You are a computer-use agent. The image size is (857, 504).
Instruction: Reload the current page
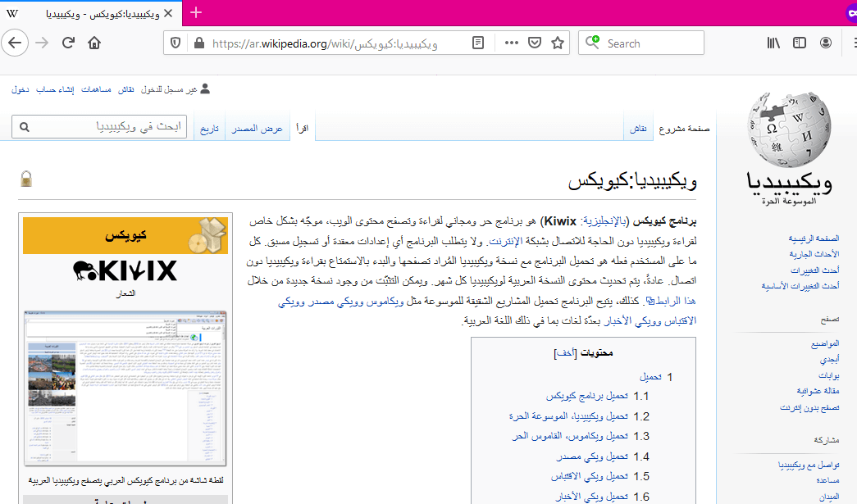coord(68,43)
